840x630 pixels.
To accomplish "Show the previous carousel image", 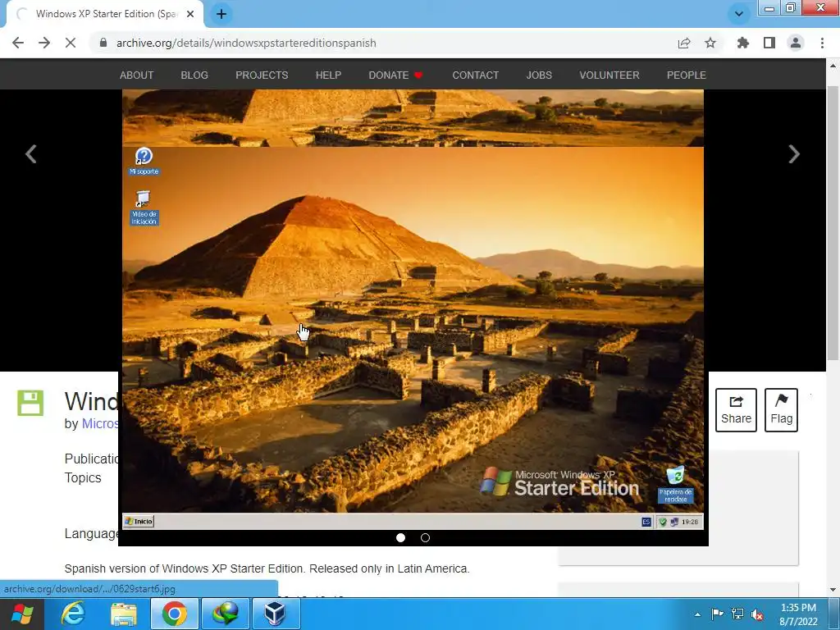I will click(31, 154).
